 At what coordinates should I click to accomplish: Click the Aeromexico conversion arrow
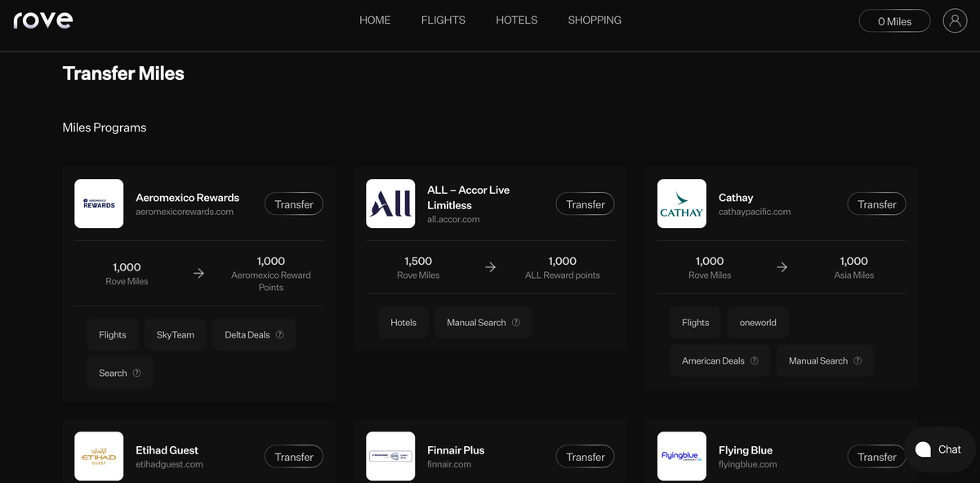click(x=198, y=273)
